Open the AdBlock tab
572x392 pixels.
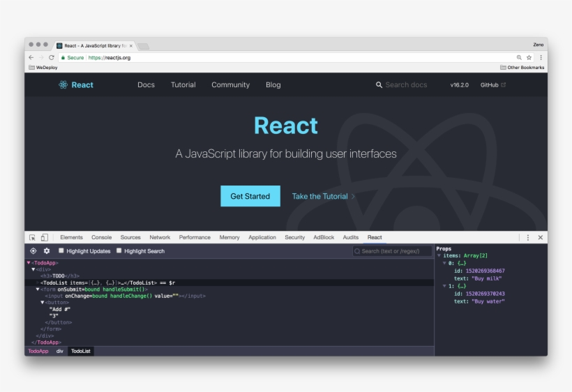point(324,237)
